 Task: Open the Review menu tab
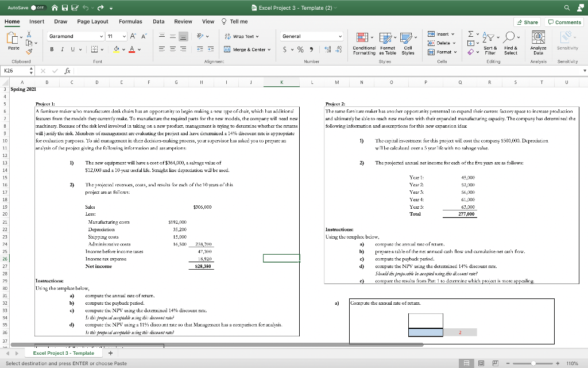pyautogui.click(x=183, y=21)
